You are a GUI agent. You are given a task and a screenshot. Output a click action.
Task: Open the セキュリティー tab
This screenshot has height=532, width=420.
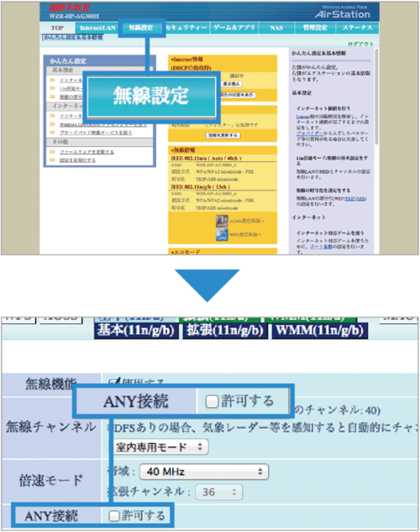[186, 28]
